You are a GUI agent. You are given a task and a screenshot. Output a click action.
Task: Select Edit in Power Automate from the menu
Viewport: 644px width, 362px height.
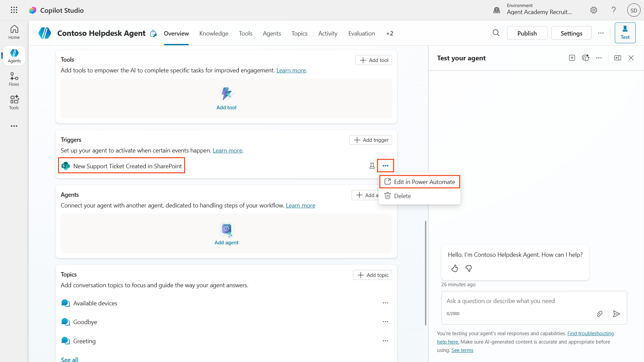pyautogui.click(x=419, y=181)
